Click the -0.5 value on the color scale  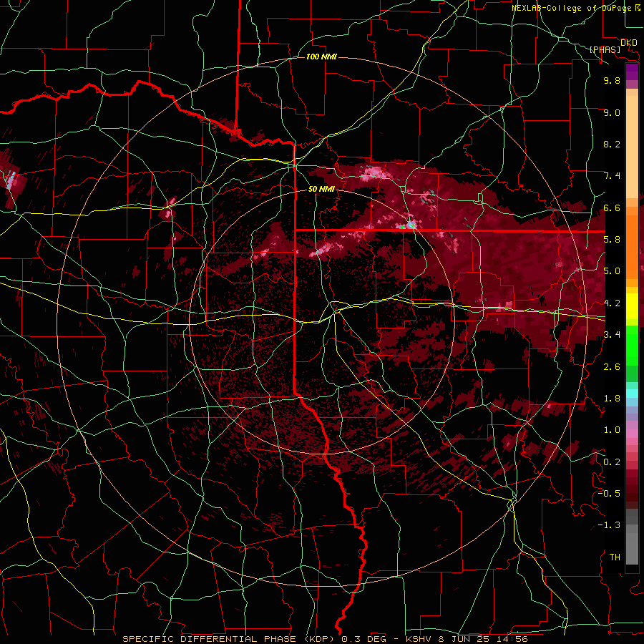(610, 494)
